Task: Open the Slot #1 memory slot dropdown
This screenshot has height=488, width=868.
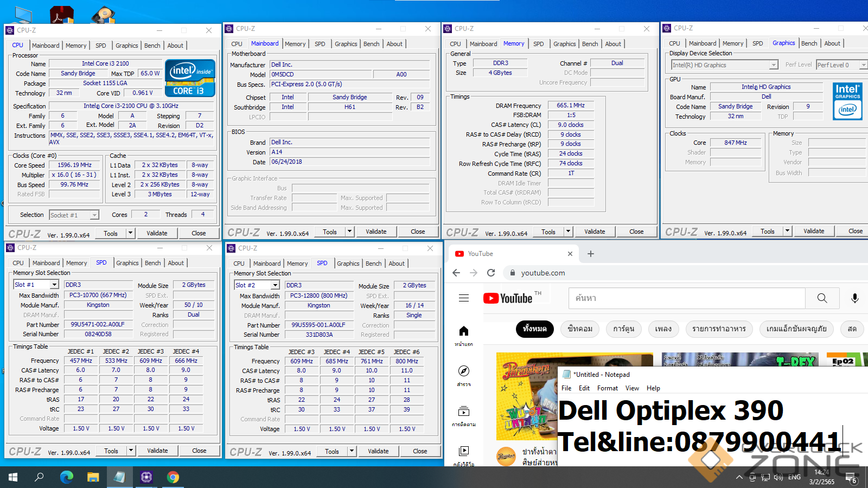Action: tap(54, 285)
